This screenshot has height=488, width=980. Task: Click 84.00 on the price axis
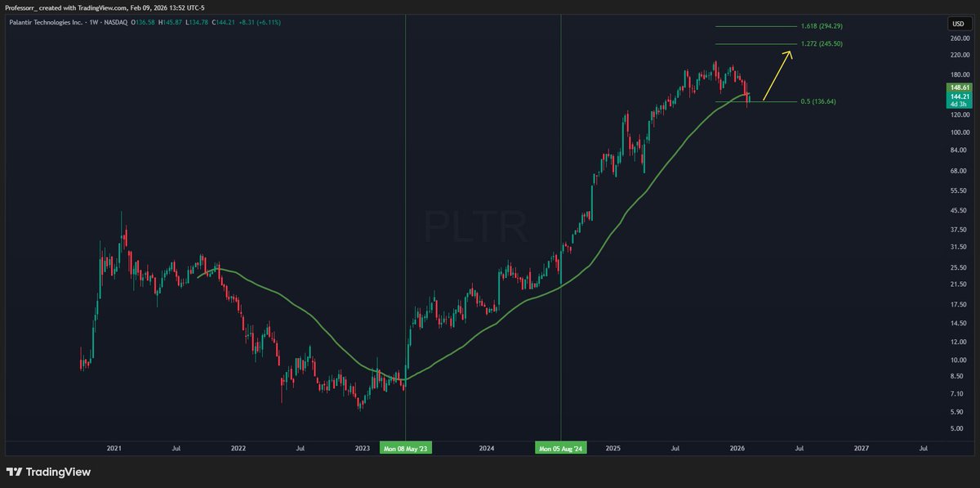tap(960, 150)
